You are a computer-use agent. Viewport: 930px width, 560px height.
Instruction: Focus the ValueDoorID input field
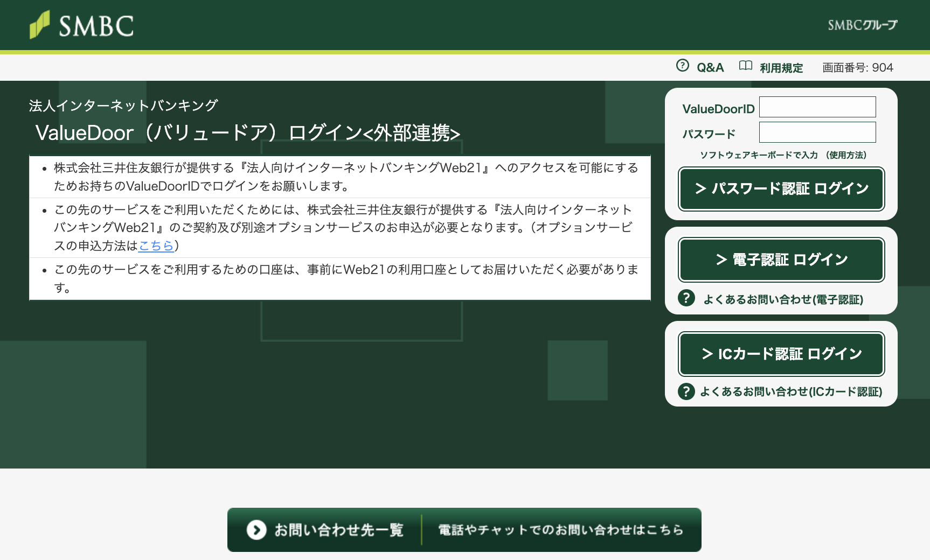(x=817, y=107)
